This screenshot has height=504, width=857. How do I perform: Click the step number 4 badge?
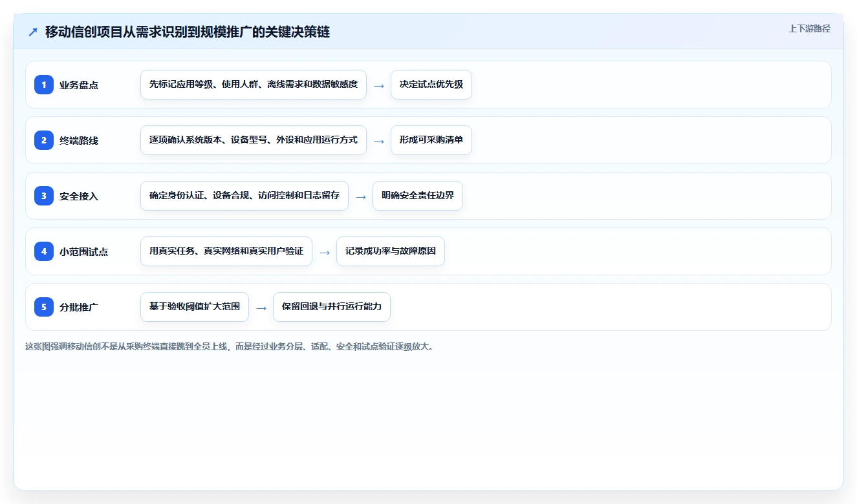tap(44, 251)
